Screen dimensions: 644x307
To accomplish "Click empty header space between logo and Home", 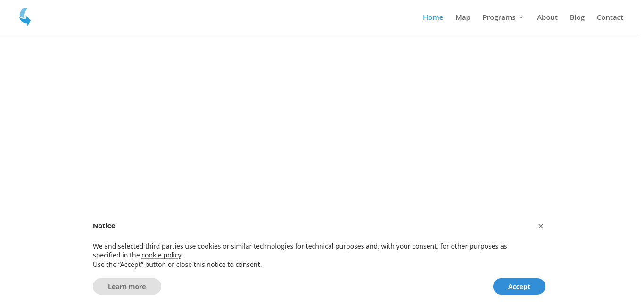I will (226, 17).
